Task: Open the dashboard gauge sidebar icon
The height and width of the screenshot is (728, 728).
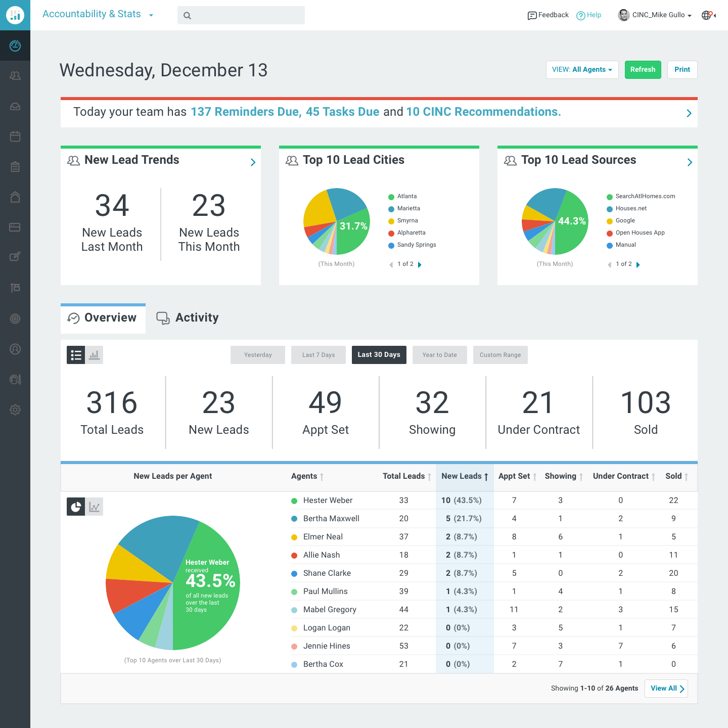Action: point(15,45)
